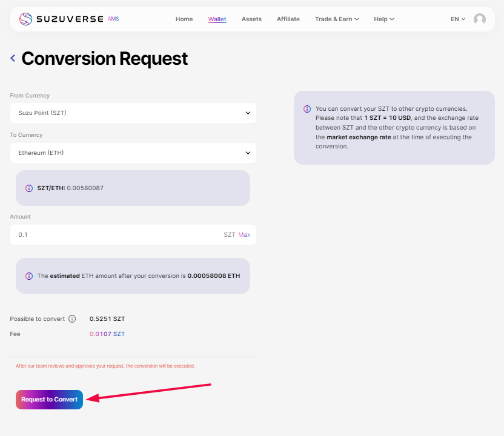The width and height of the screenshot is (504, 436).
Task: Click info icon in the SZT conversion notice
Action: [x=307, y=109]
